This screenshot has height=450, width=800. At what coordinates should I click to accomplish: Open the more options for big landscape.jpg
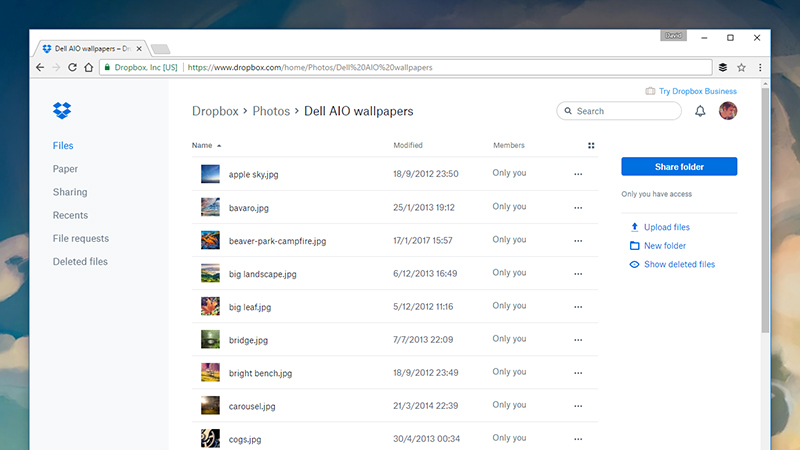[578, 274]
